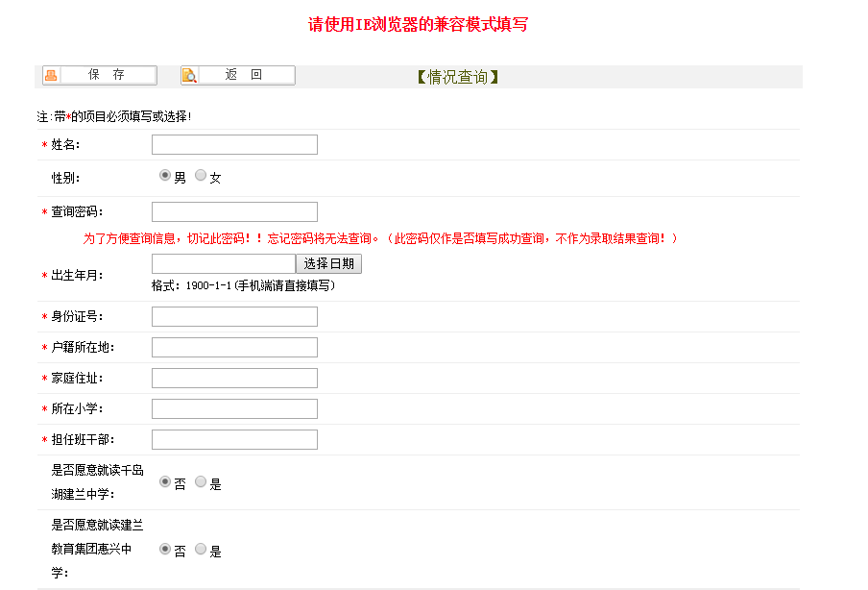Focus the 身份证号 input field
The height and width of the screenshot is (590, 868).
(234, 317)
